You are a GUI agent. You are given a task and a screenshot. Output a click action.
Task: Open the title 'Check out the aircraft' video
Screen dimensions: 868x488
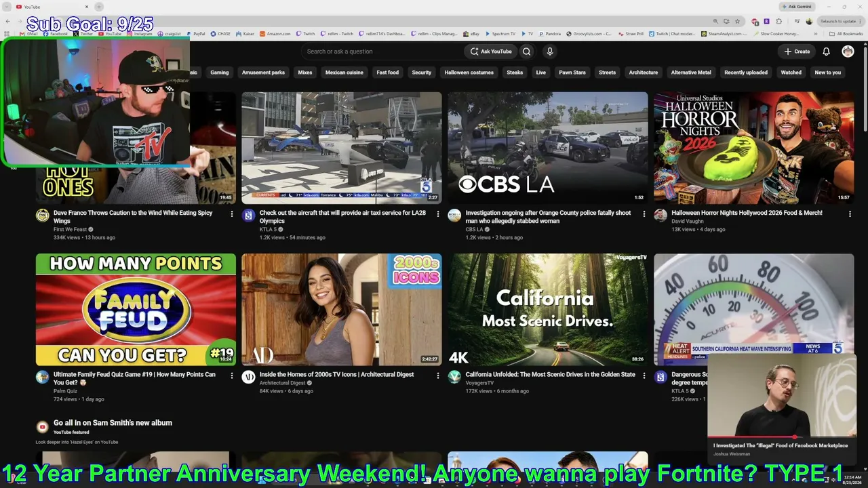pos(342,217)
